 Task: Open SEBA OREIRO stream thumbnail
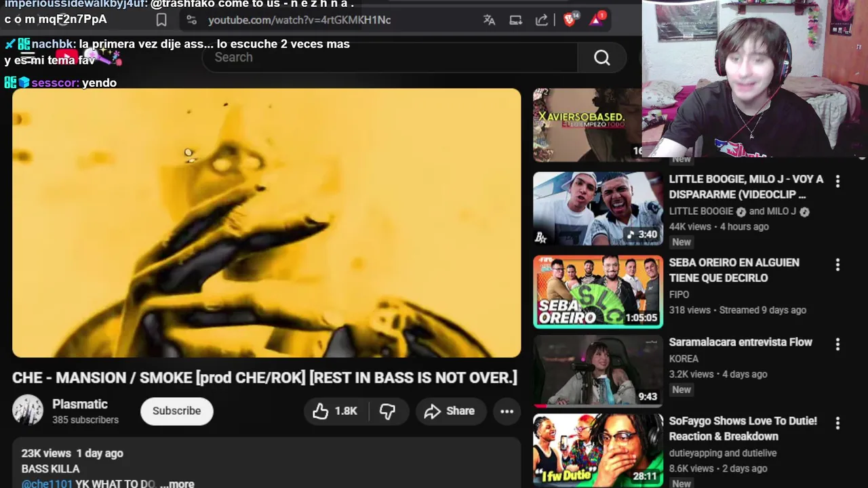point(598,291)
